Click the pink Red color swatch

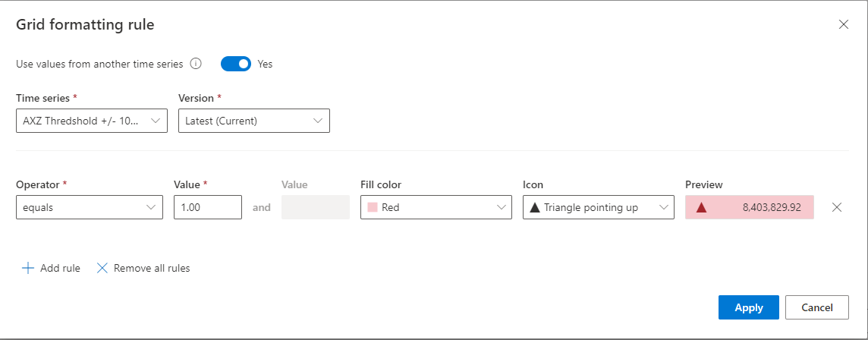pos(373,207)
